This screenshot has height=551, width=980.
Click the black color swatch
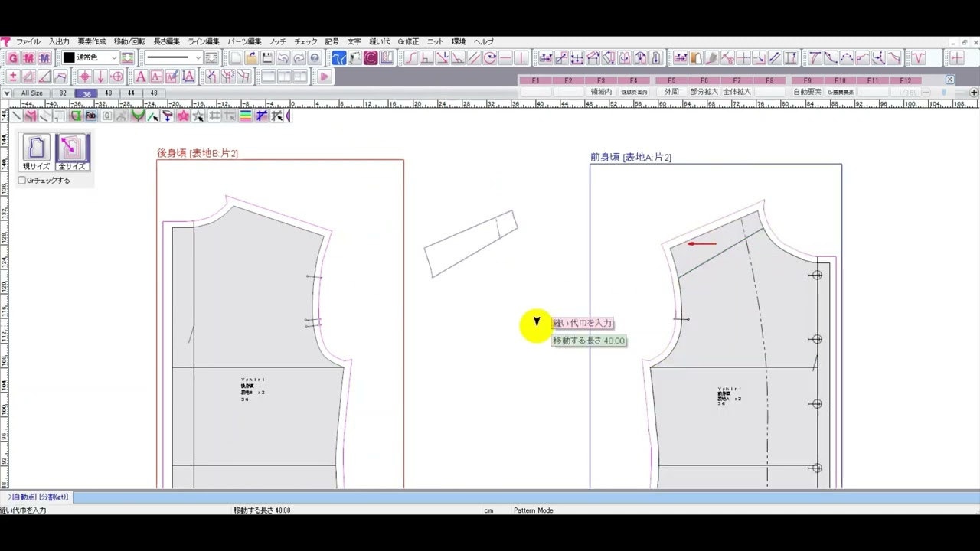click(x=68, y=58)
